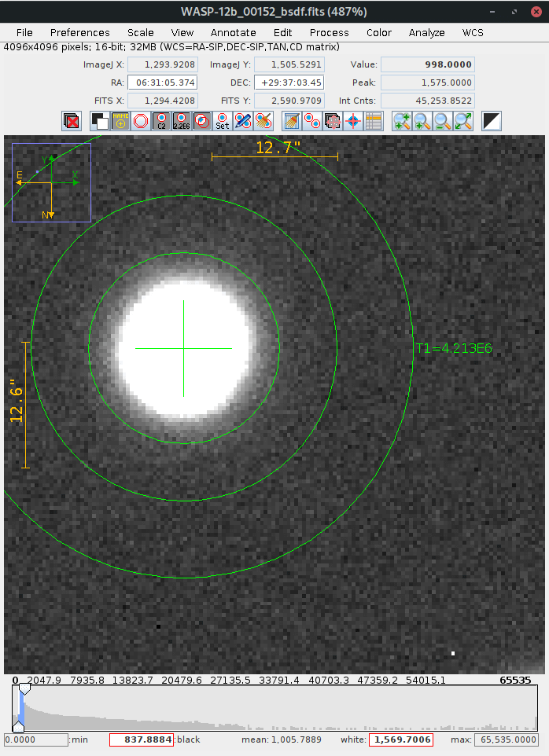Open the File menu
This screenshot has width=549, height=756.
click(24, 32)
